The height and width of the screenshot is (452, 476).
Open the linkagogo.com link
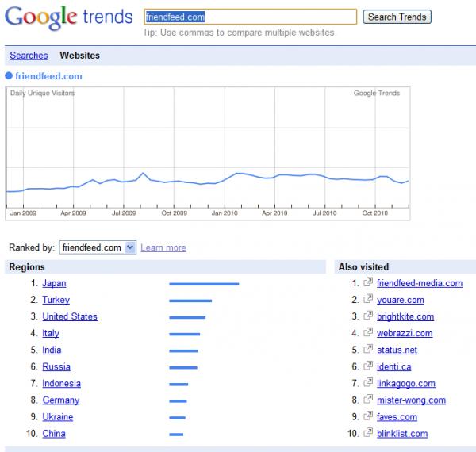pyautogui.click(x=406, y=384)
